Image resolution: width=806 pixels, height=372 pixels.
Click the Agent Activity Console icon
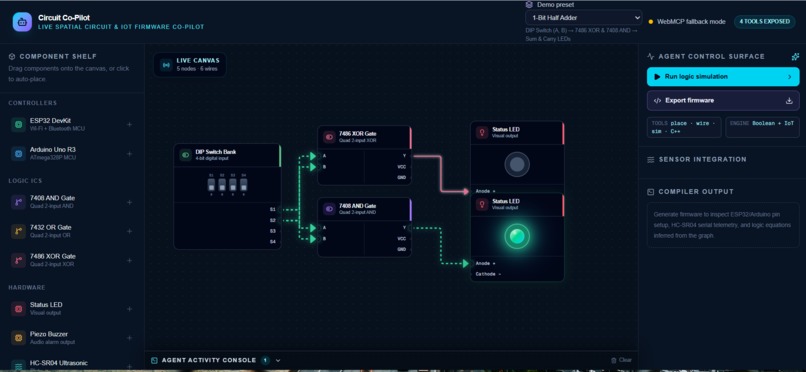154,360
